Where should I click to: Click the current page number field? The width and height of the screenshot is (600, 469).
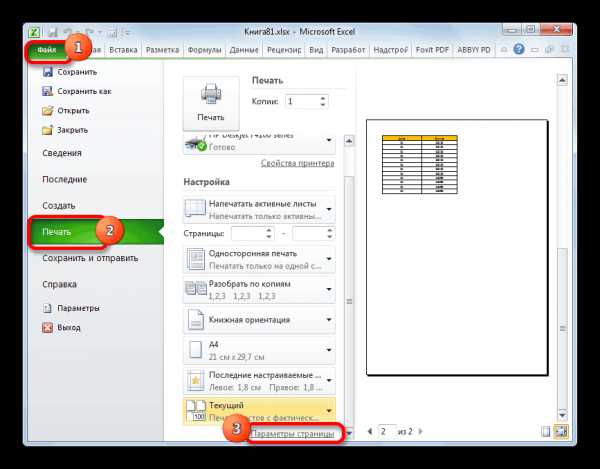(x=386, y=432)
